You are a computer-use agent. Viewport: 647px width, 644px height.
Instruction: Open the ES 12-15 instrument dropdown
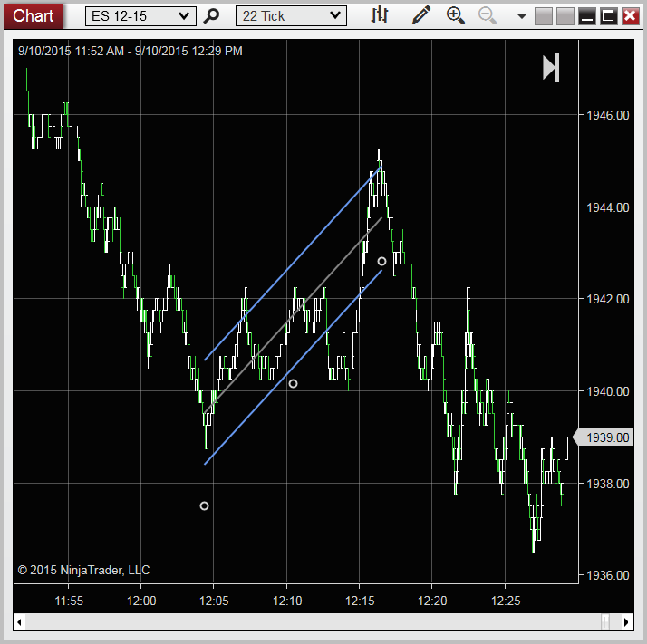point(140,16)
